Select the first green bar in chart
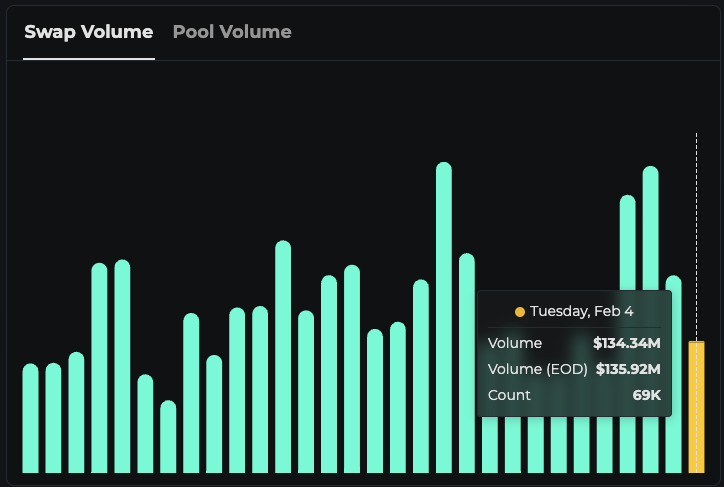The height and width of the screenshot is (487, 724). 30,418
